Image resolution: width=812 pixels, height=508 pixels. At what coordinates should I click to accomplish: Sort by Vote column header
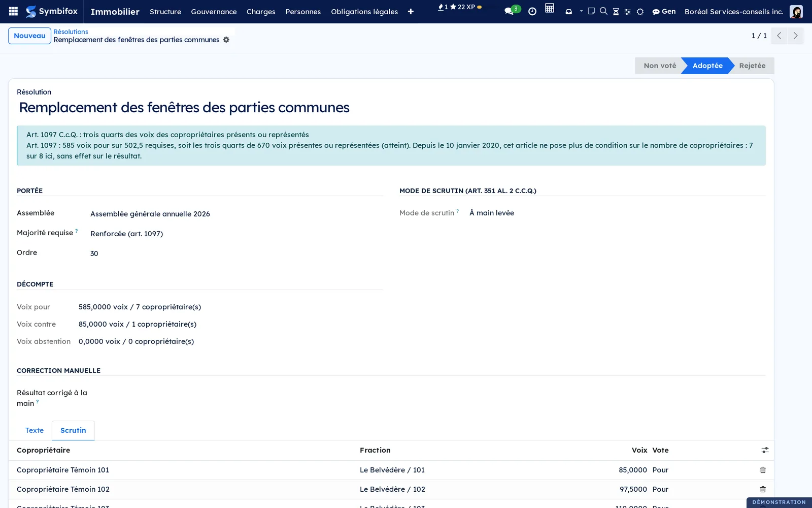tap(660, 450)
